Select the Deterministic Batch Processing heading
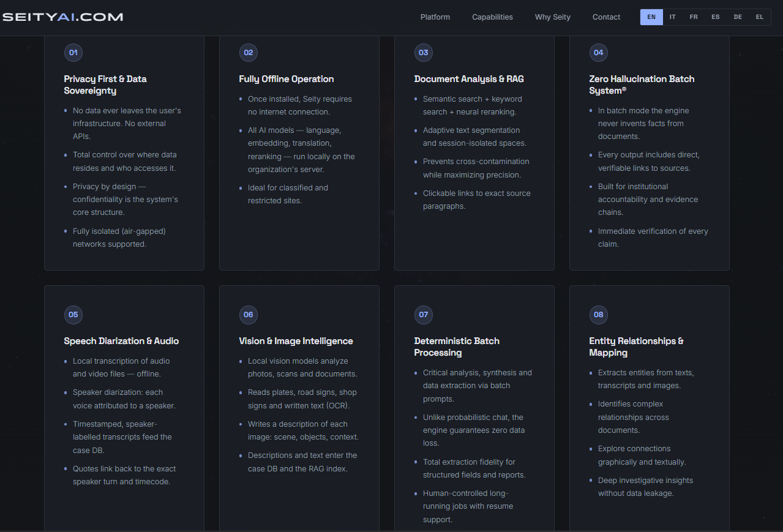Image resolution: width=783 pixels, height=532 pixels. coord(457,347)
